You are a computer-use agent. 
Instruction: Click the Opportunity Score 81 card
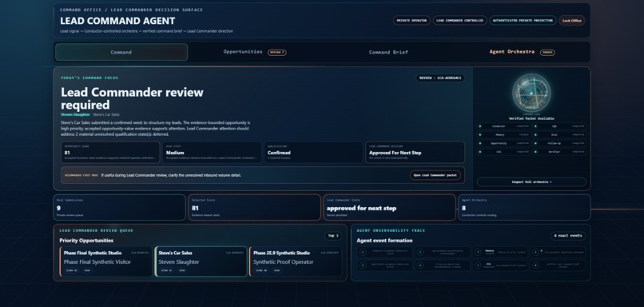(110, 153)
